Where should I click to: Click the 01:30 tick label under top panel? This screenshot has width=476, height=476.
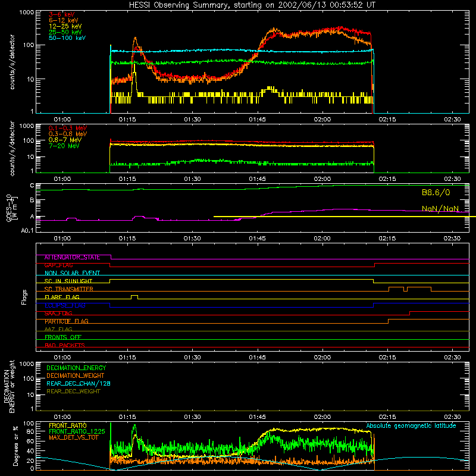192,120
